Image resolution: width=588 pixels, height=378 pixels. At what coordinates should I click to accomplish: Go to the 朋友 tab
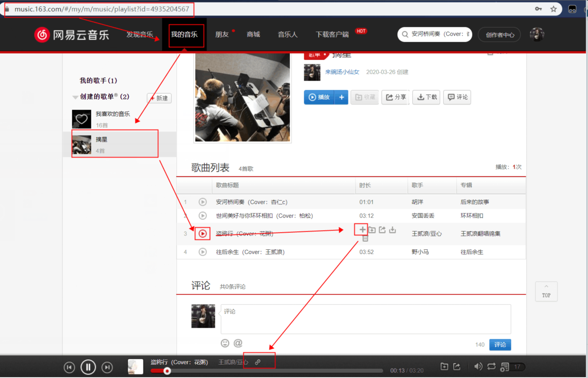[222, 34]
